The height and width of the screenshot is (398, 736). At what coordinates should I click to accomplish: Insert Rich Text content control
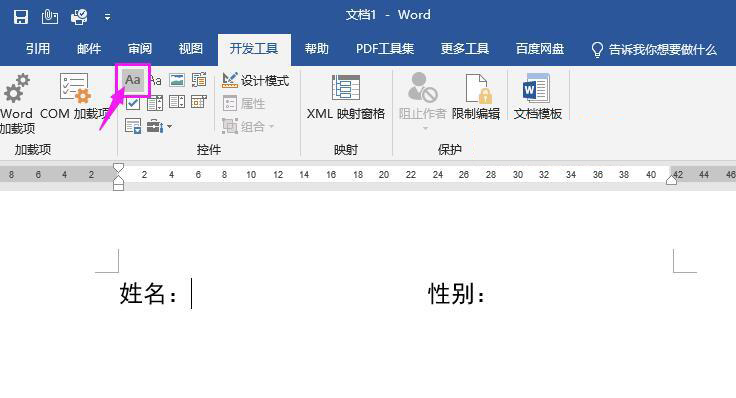tap(133, 80)
